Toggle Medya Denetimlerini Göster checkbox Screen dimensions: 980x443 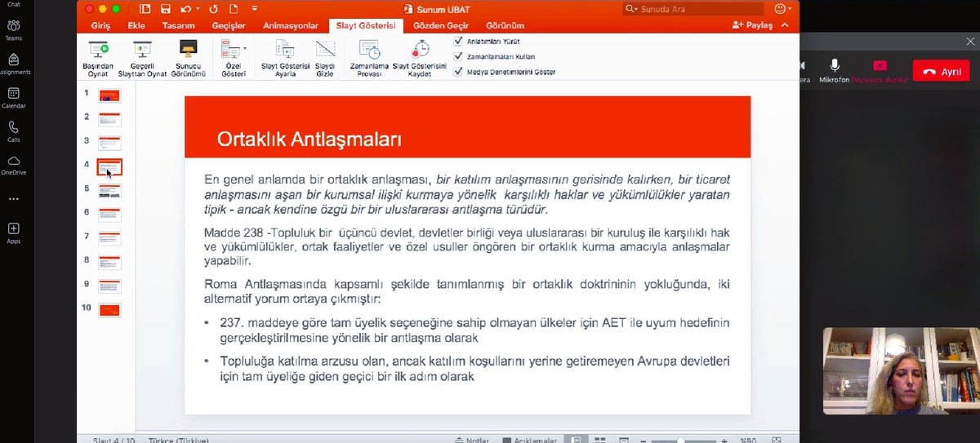458,72
